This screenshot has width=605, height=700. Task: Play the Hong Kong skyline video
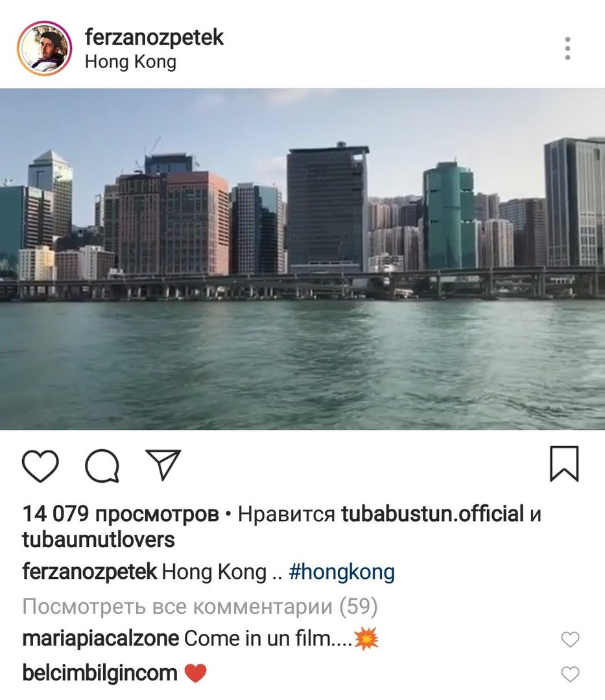click(x=302, y=259)
